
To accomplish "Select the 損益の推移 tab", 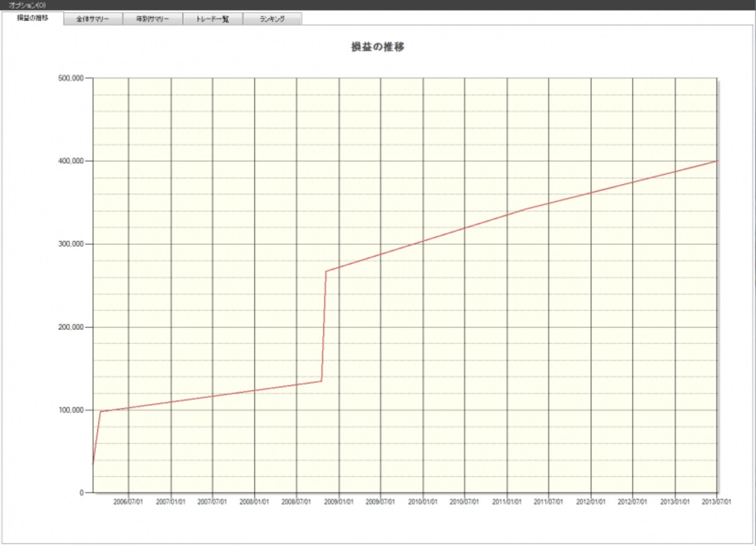I will click(x=33, y=18).
